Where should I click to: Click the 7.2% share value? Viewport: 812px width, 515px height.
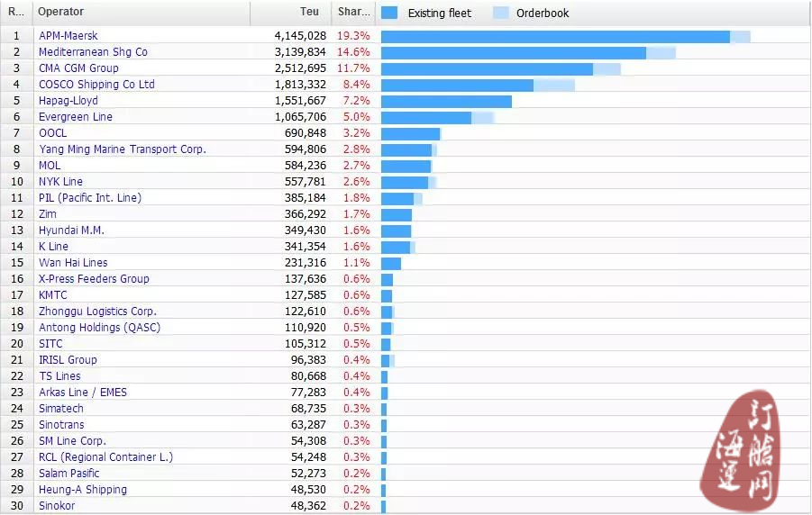(x=357, y=101)
